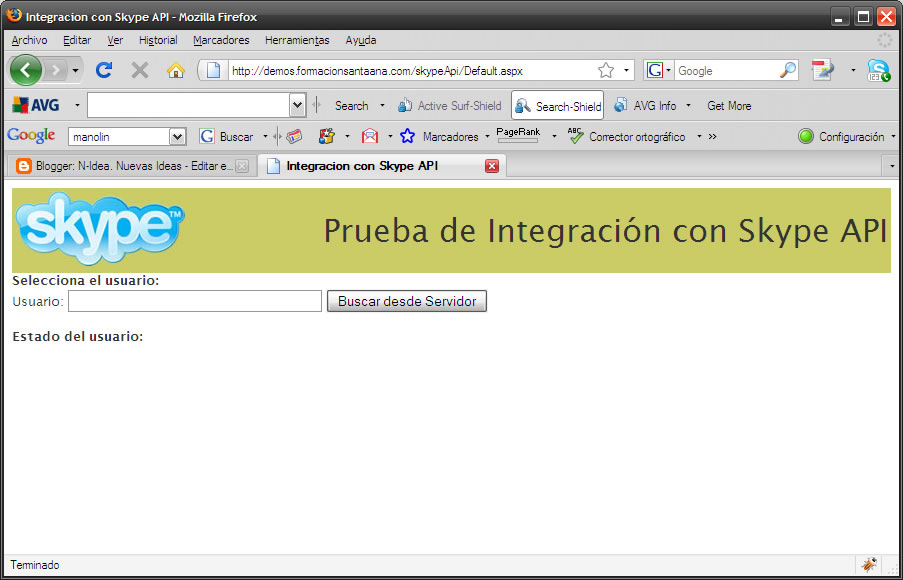The image size is (903, 580).
Task: Open the Editar menu
Action: [x=77, y=40]
